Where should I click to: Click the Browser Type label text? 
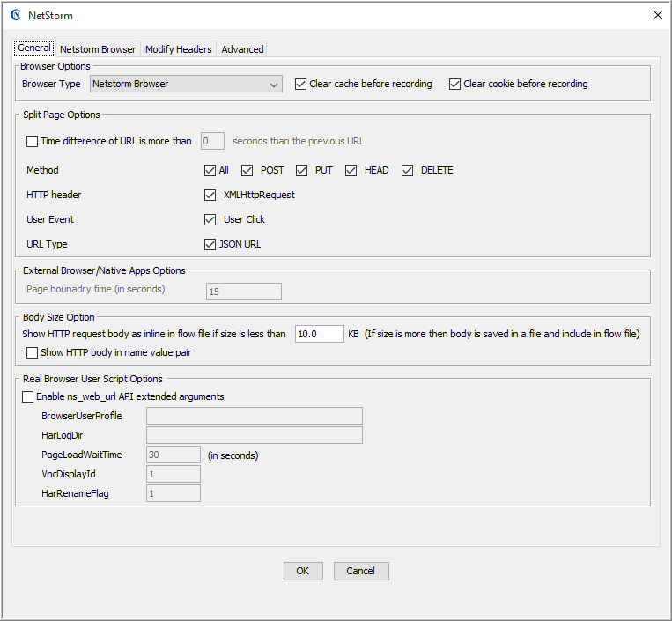pyautogui.click(x=51, y=84)
